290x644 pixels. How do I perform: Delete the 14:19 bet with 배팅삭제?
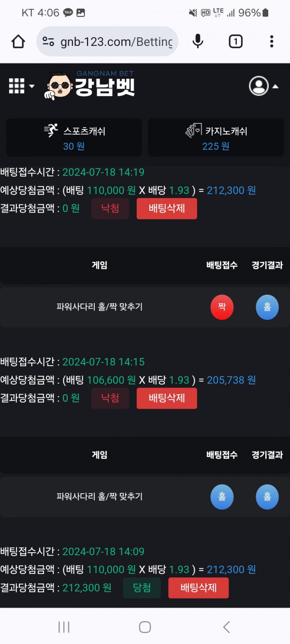pyautogui.click(x=167, y=209)
